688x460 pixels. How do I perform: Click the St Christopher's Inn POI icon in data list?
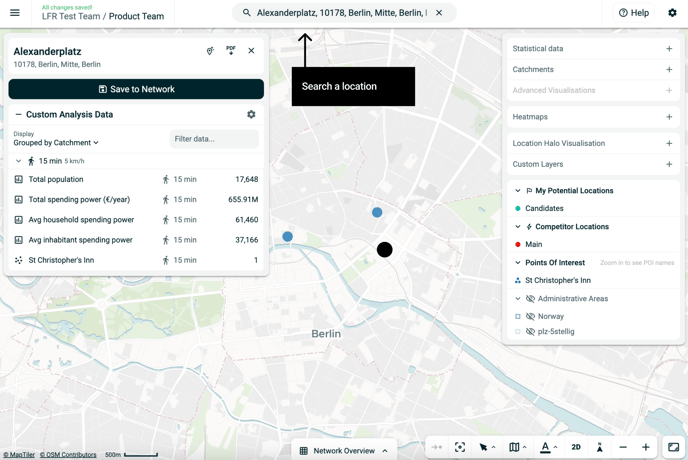pyautogui.click(x=18, y=260)
